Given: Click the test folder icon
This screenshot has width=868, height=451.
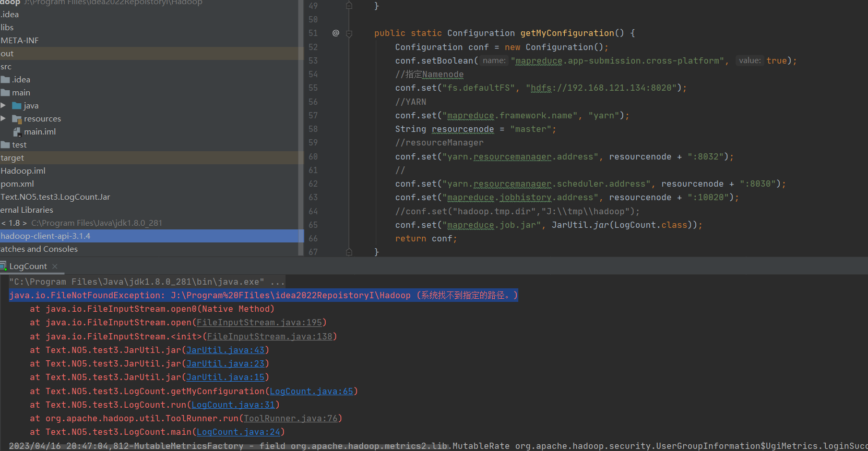Looking at the screenshot, I should tap(5, 145).
